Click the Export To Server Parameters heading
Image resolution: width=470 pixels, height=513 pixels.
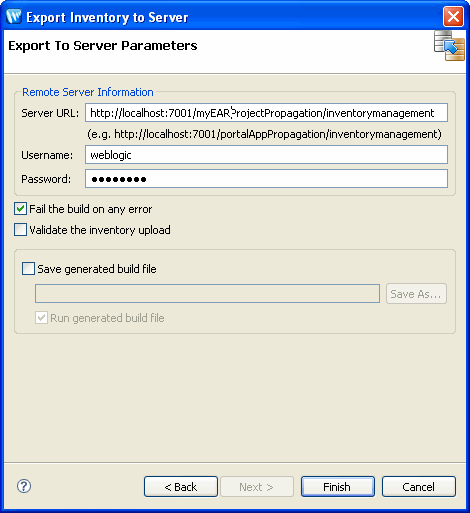103,46
